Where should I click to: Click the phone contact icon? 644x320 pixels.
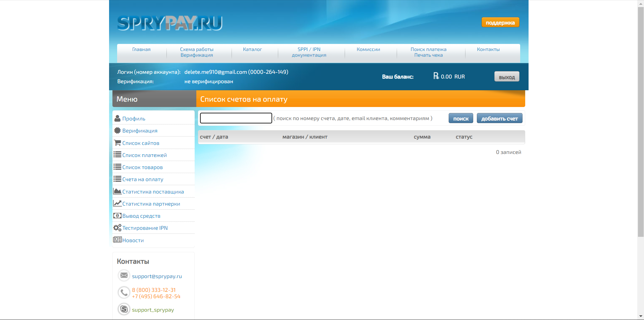click(124, 292)
